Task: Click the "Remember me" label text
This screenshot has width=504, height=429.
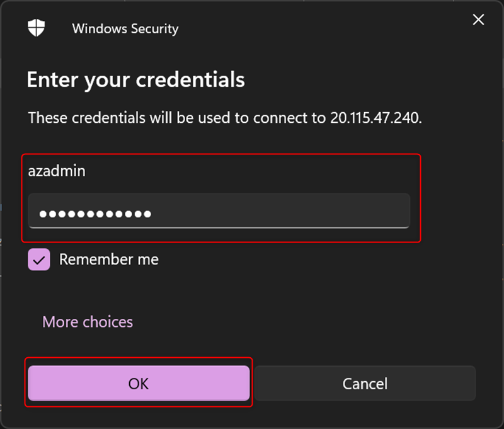Action: 108,260
